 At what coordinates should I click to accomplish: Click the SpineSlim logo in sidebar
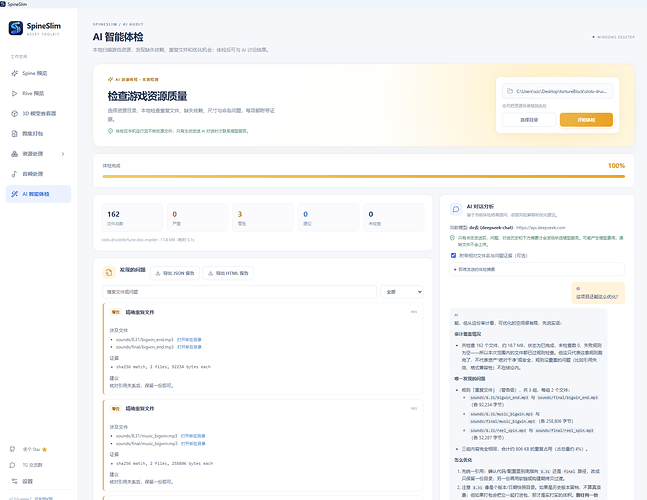coord(16,28)
